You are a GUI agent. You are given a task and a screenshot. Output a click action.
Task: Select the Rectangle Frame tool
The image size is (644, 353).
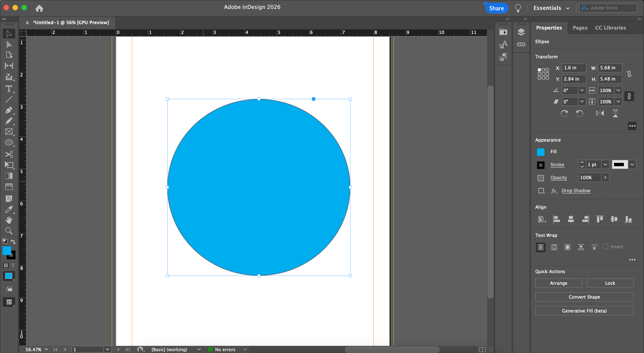click(x=9, y=132)
